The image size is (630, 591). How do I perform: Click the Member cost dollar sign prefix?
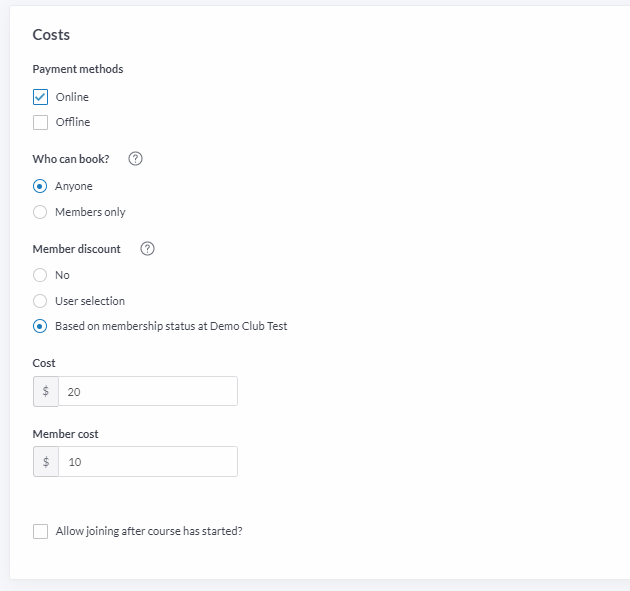(46, 461)
